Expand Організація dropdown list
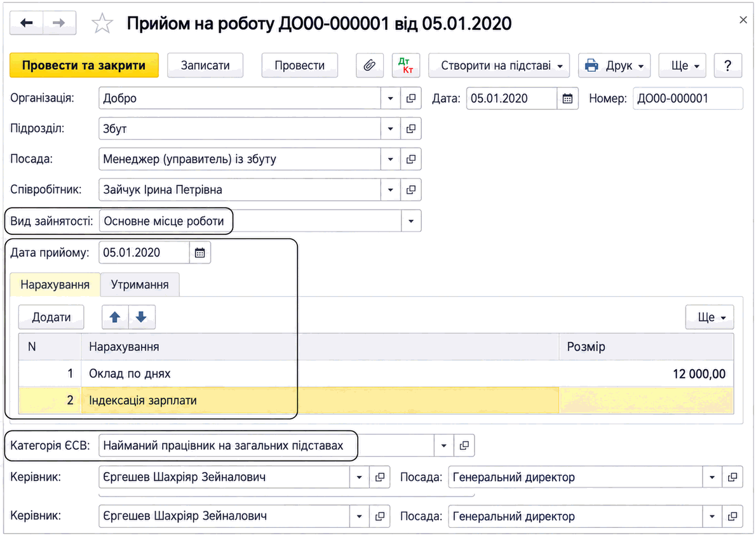 pyautogui.click(x=390, y=98)
